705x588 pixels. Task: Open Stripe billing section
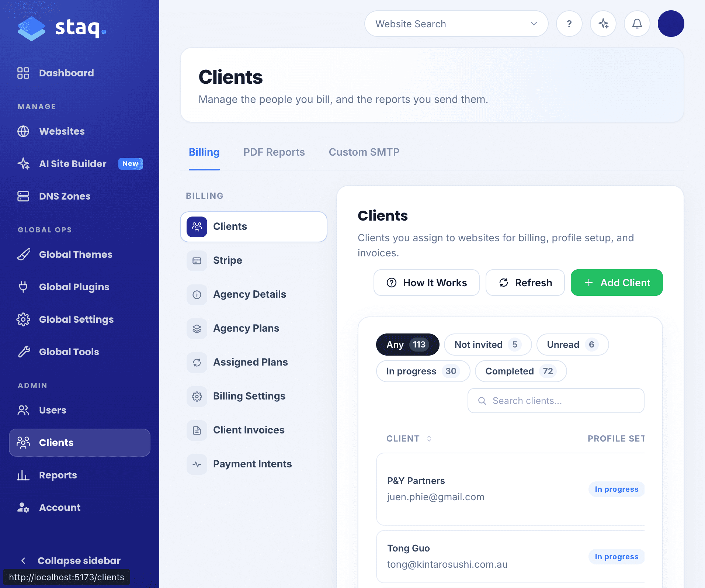coord(254,261)
